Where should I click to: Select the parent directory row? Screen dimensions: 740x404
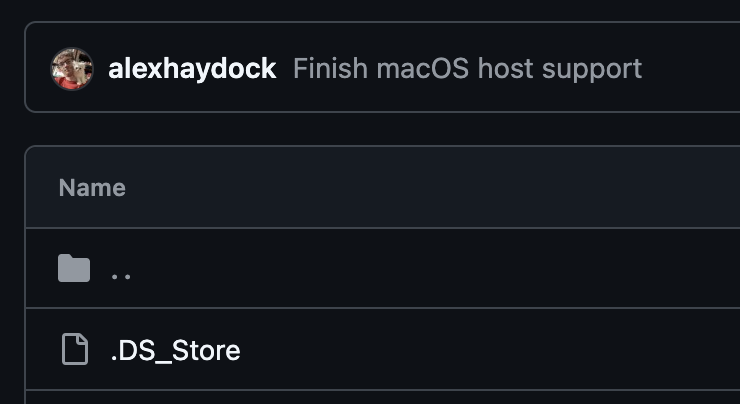pos(400,269)
